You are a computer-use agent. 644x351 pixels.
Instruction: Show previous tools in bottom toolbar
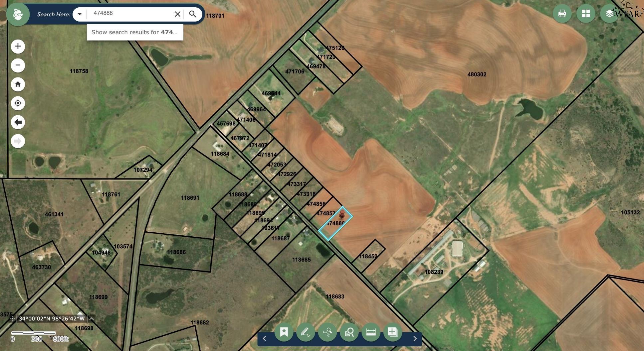(x=265, y=339)
